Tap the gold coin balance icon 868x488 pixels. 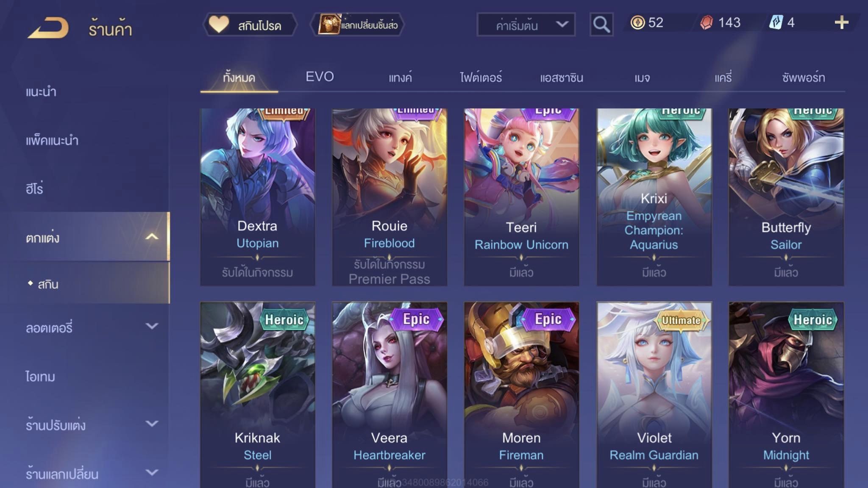637,22
